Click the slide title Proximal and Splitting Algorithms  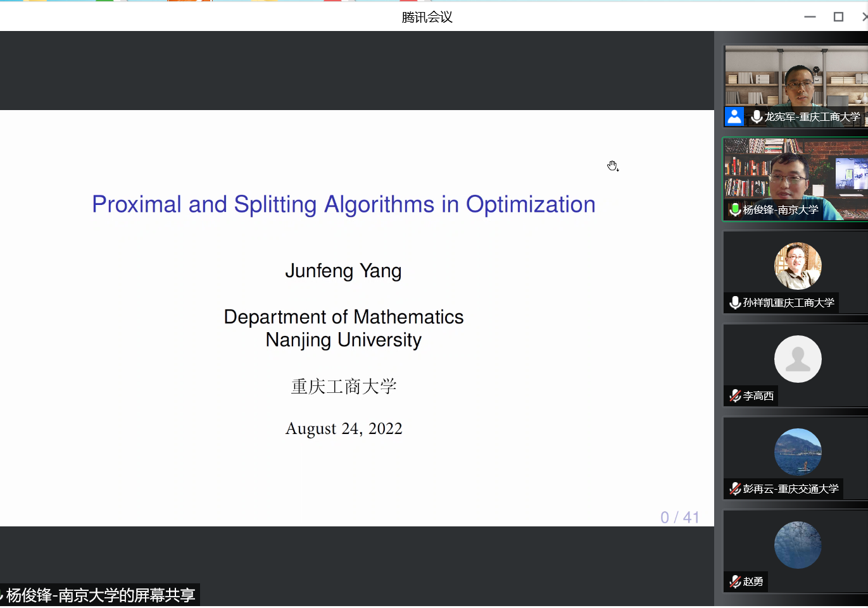[343, 204]
